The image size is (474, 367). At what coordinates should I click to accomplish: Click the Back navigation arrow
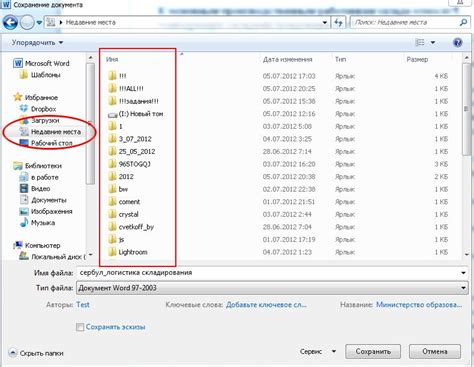[10, 22]
